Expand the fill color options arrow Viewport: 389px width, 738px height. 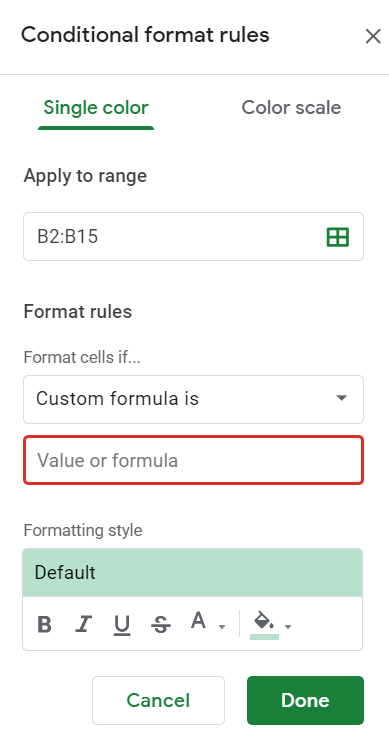click(x=288, y=627)
